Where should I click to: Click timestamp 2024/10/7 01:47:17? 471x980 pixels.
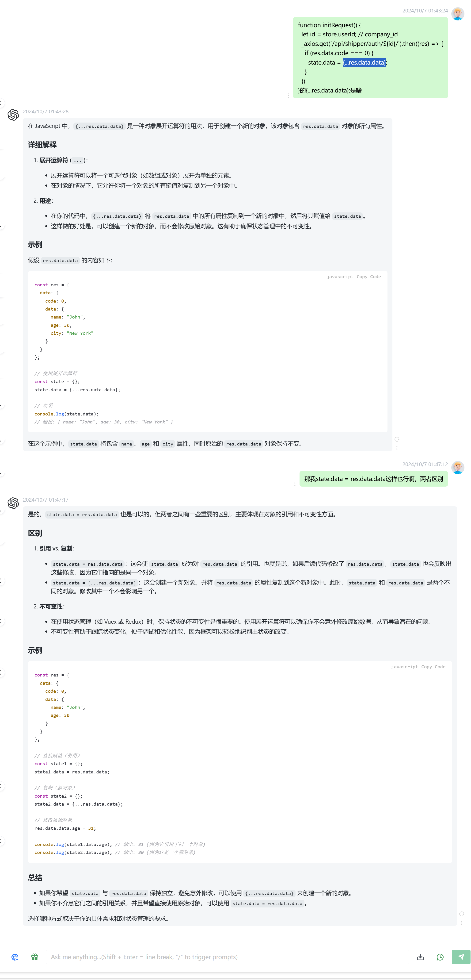46,500
